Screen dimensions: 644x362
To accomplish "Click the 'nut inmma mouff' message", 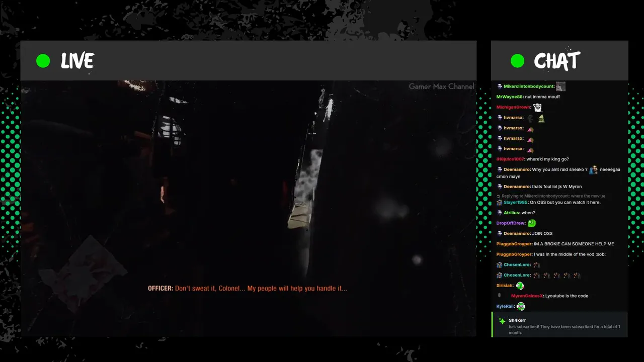I will click(543, 97).
